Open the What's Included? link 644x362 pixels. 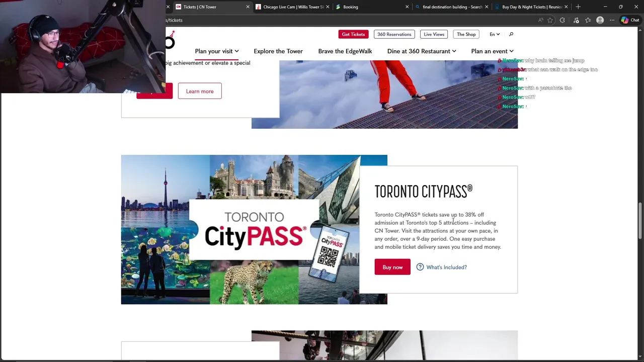point(447,267)
